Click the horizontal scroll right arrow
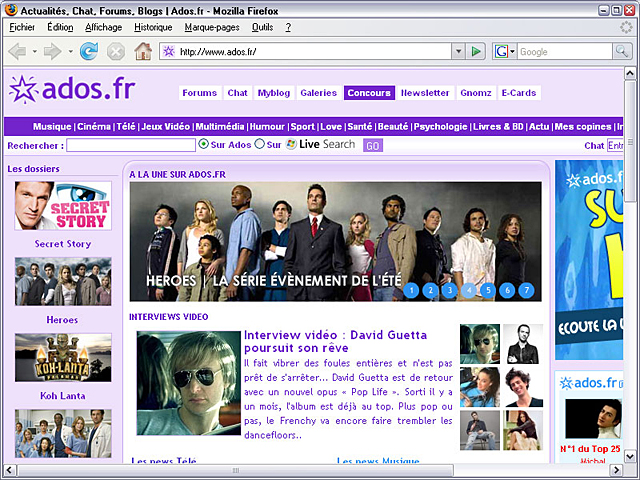Image resolution: width=640 pixels, height=480 pixels. click(617, 470)
